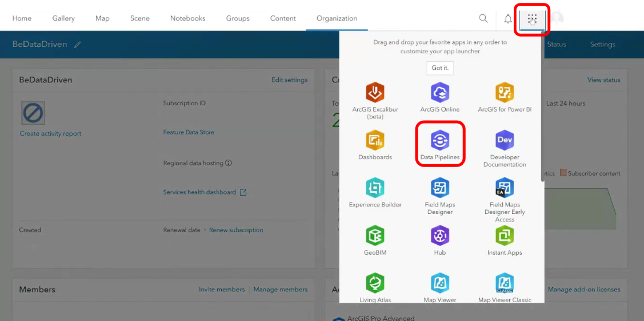Open the notifications bell
This screenshot has height=321, width=644.
tap(508, 18)
